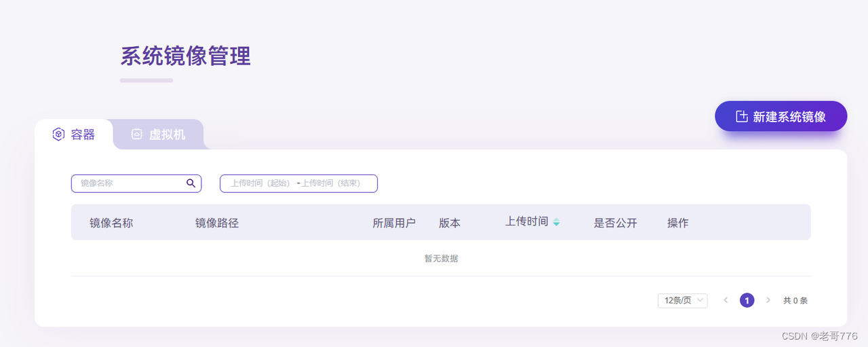Click the 操作 column header
Screen dimensions: 868x347
tap(678, 223)
